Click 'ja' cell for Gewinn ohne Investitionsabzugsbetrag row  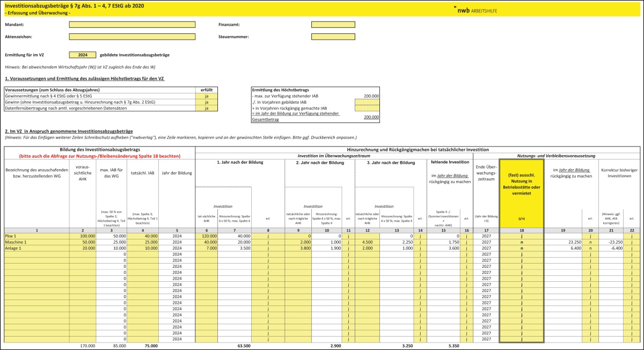pos(206,101)
